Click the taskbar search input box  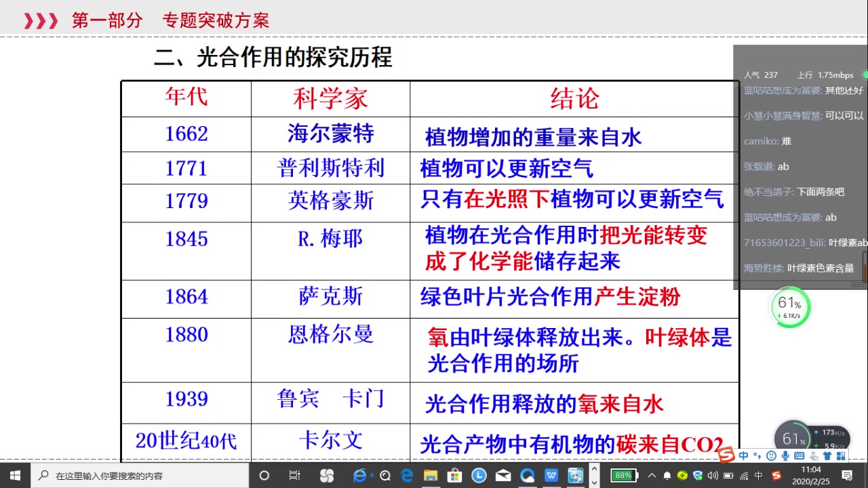point(140,476)
